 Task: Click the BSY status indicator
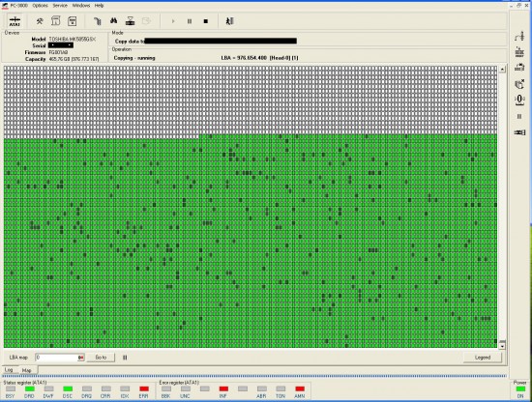click(11, 388)
